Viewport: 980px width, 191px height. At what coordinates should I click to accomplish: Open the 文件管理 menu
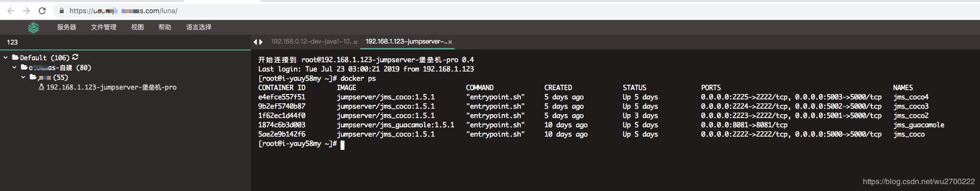click(x=103, y=27)
